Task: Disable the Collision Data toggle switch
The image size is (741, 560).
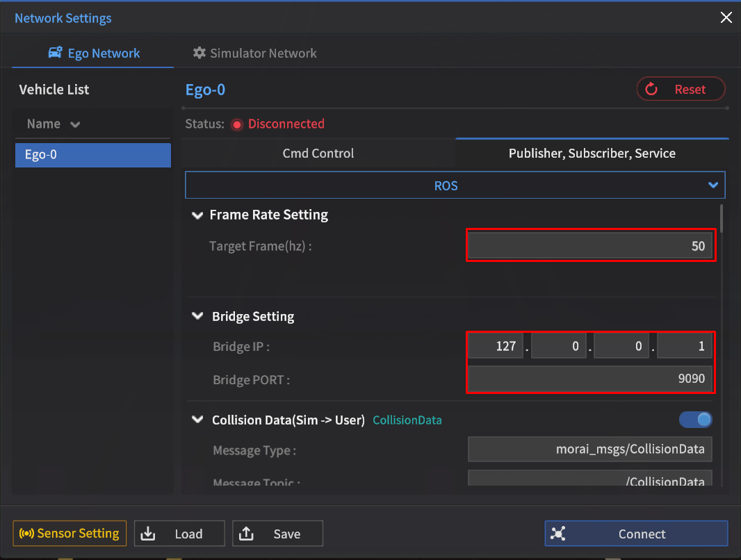Action: (695, 420)
